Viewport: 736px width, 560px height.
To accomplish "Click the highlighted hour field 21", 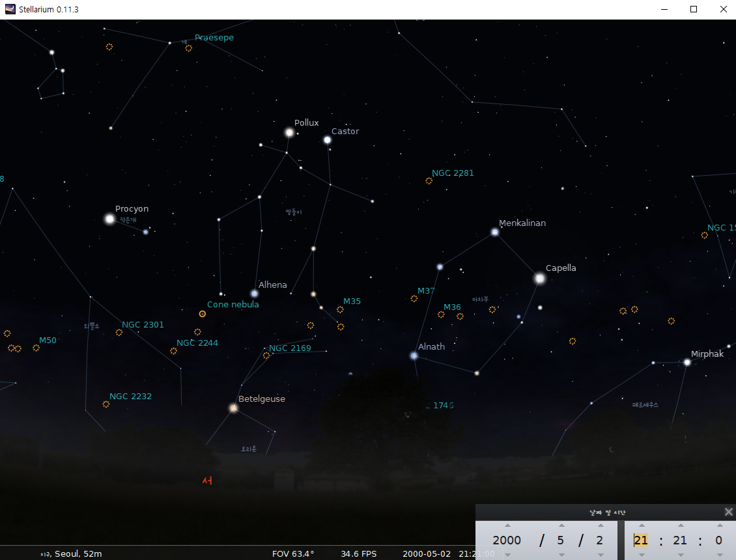I will (x=641, y=540).
